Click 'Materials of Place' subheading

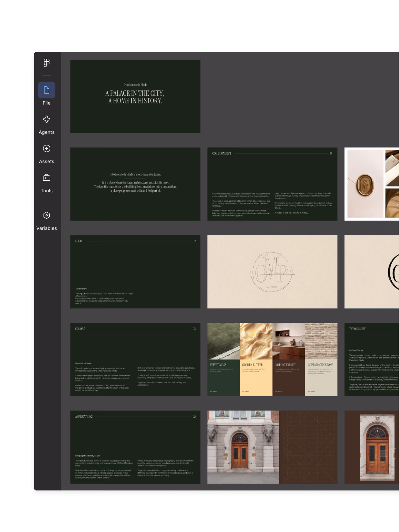tap(83, 363)
